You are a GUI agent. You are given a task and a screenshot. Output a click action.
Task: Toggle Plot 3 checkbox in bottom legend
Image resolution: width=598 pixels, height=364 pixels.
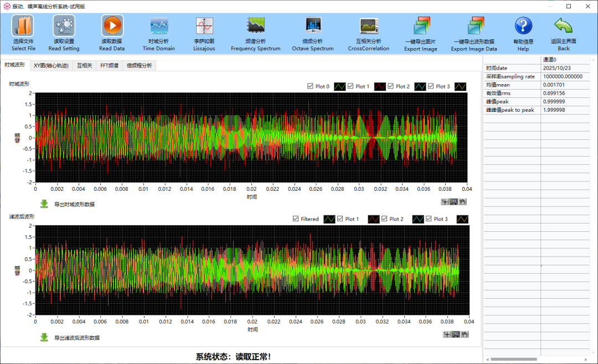pos(429,219)
